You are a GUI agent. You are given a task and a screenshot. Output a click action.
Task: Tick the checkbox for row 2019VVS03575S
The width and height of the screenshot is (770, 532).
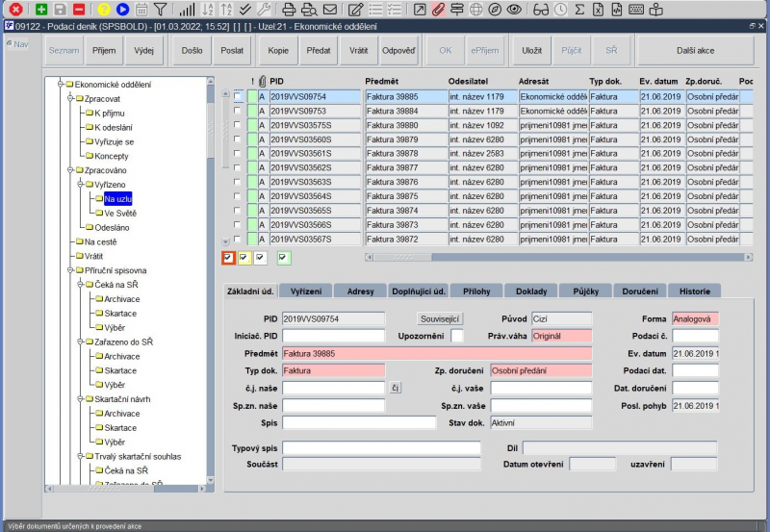pos(238,125)
